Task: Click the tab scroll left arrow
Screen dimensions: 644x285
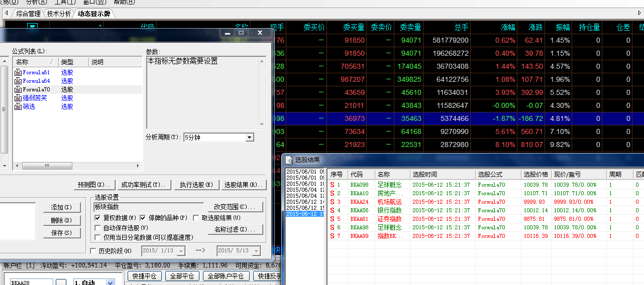Action: (x=6, y=13)
